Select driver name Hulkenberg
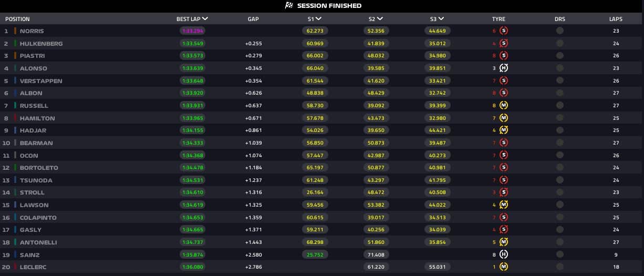The width and height of the screenshot is (644, 276). (x=41, y=44)
